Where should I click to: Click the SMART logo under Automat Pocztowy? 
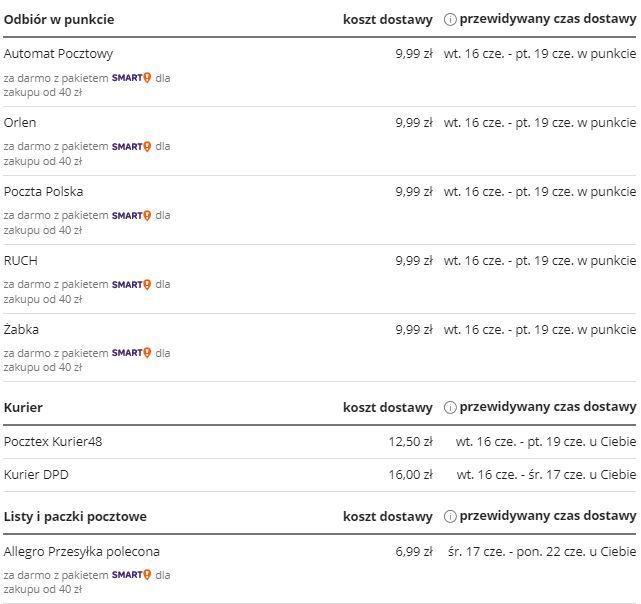(x=131, y=77)
